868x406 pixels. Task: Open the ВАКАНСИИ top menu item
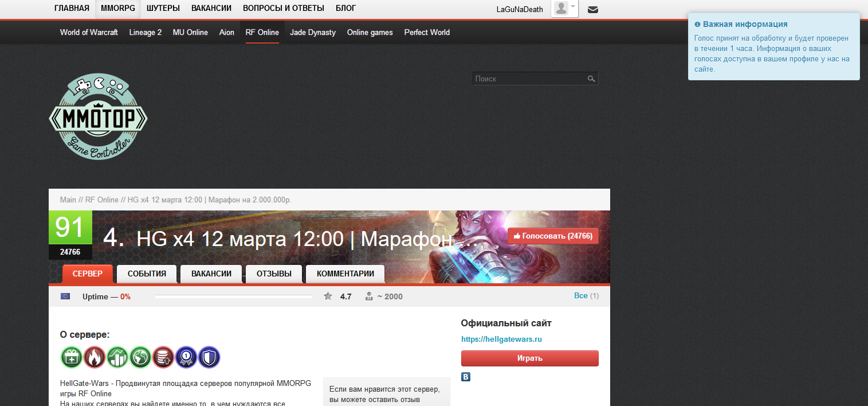coord(211,8)
